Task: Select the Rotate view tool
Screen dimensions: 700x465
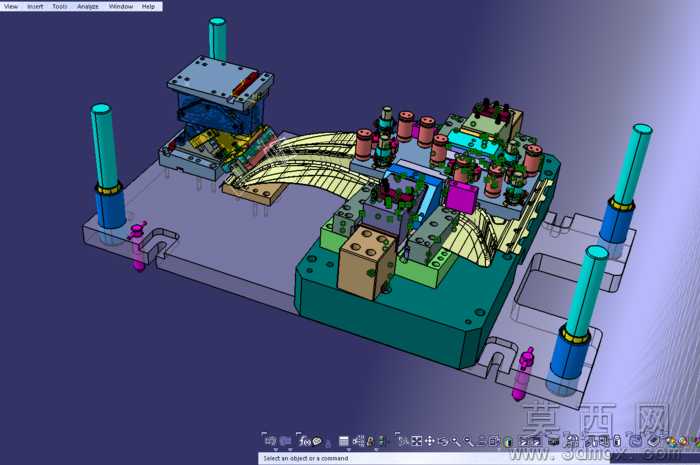Action: (x=443, y=441)
